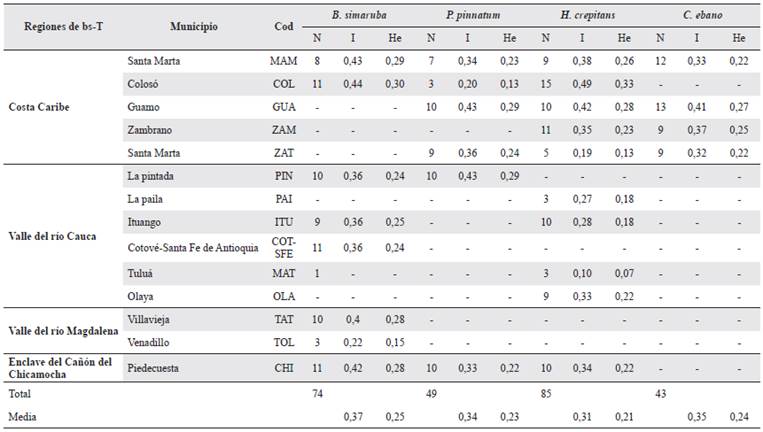Click the "Media" row label

[x=23, y=414]
